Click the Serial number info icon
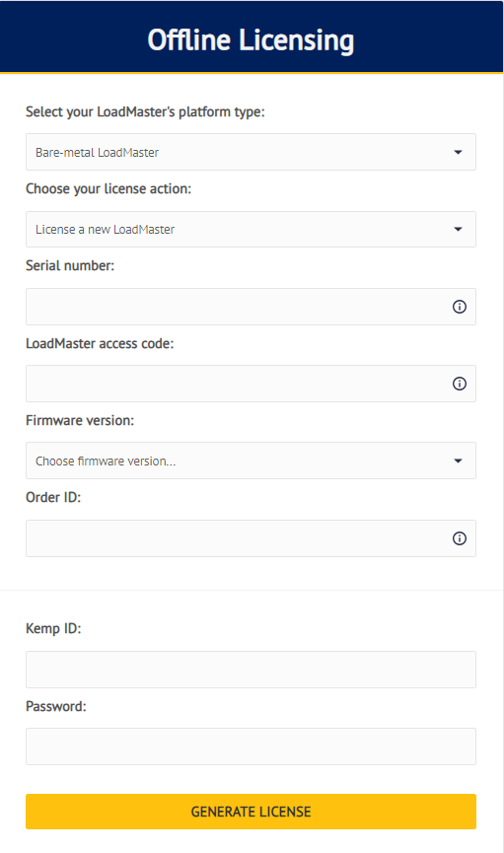Image resolution: width=504 pixels, height=853 pixels. [460, 307]
